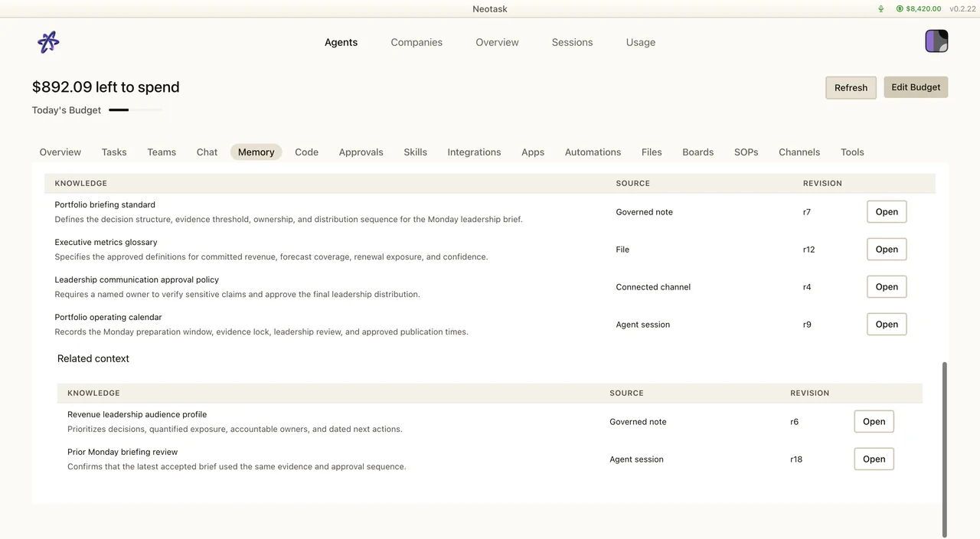Open Revenue leadership audience profile entry

click(874, 422)
